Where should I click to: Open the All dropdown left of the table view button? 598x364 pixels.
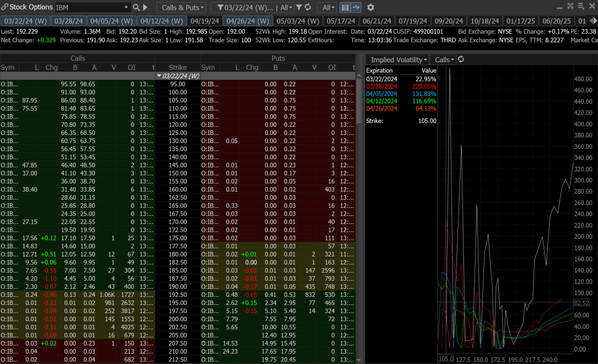(327, 7)
